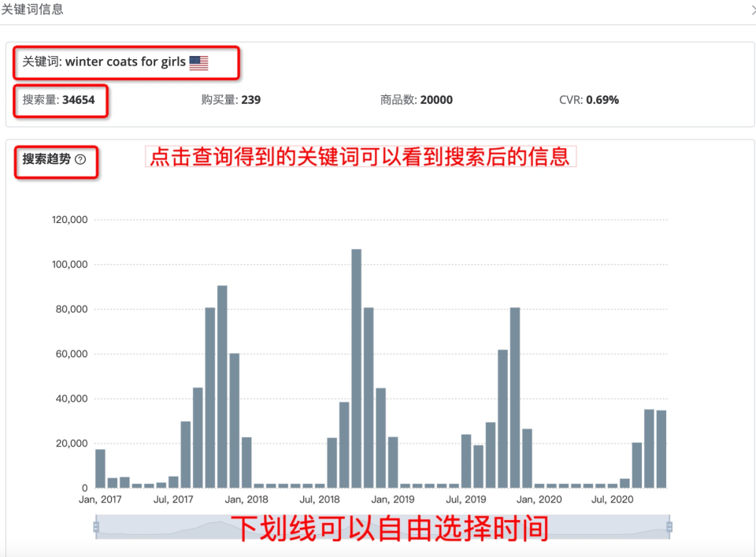Click the 120,000 y-axis label
The height and width of the screenshot is (557, 756).
click(69, 220)
